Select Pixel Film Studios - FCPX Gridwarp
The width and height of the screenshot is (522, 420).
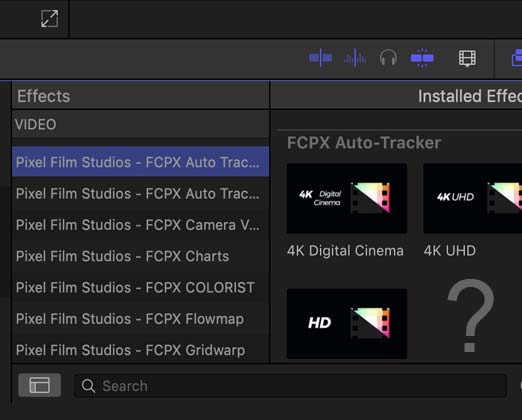click(x=140, y=350)
